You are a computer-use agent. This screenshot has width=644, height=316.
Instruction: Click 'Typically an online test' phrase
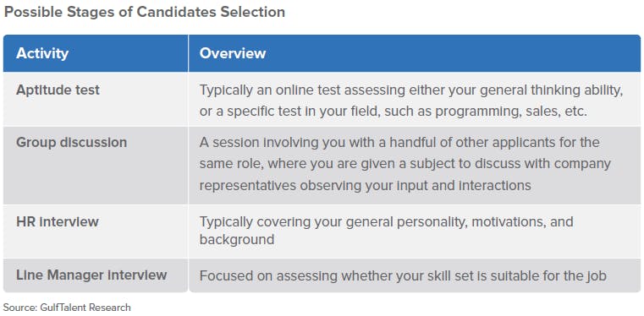pos(270,90)
